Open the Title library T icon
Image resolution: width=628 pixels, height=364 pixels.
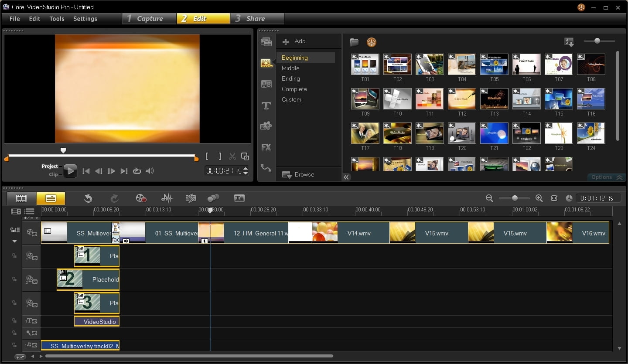pyautogui.click(x=266, y=105)
